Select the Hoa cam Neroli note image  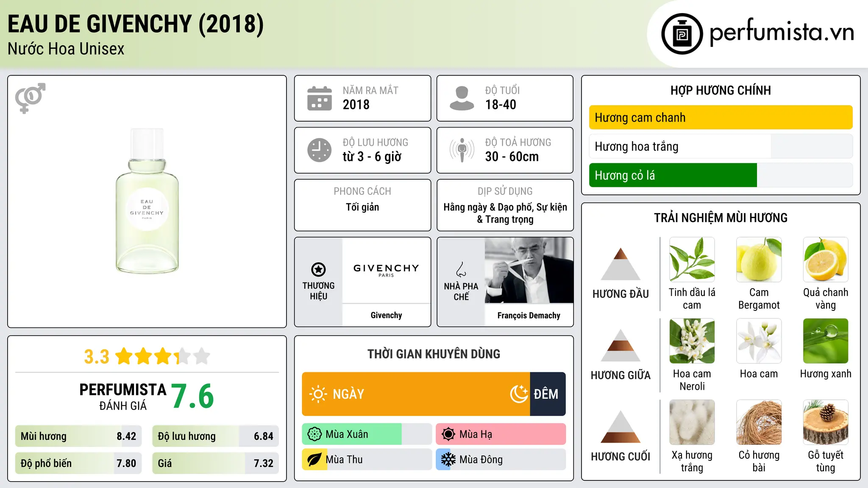pos(692,341)
